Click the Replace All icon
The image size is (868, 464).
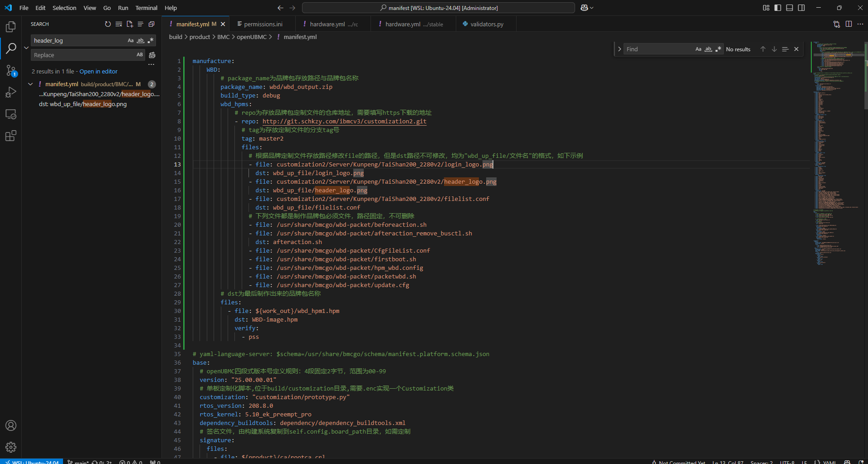pos(152,55)
